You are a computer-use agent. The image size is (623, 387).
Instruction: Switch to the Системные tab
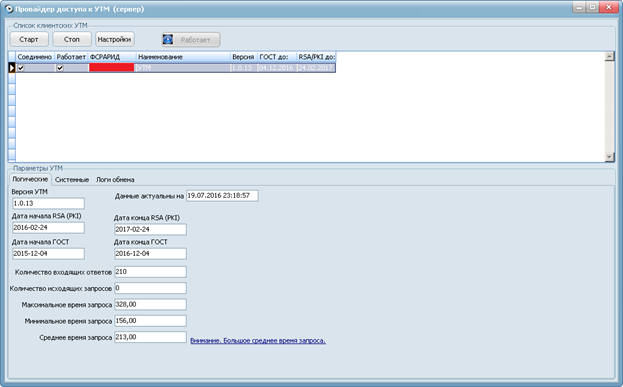[x=72, y=180]
